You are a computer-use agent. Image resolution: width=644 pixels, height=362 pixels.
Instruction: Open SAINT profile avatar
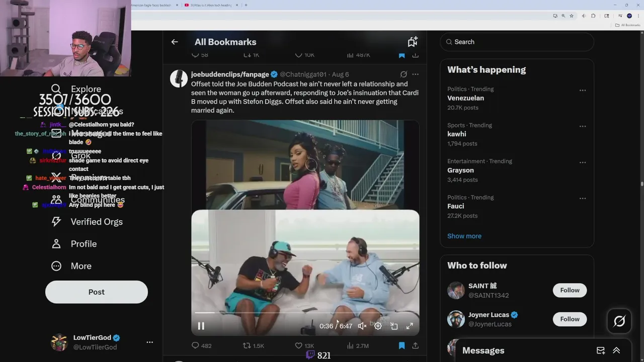tap(456, 290)
